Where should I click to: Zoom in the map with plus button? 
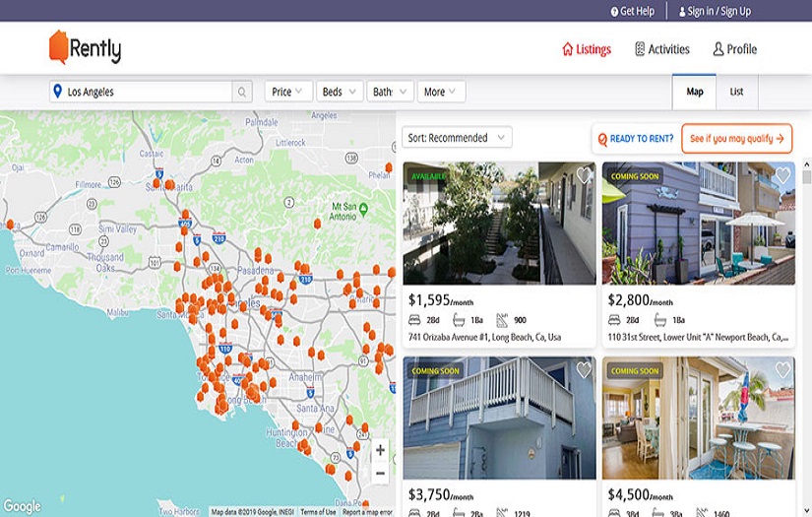tap(380, 450)
